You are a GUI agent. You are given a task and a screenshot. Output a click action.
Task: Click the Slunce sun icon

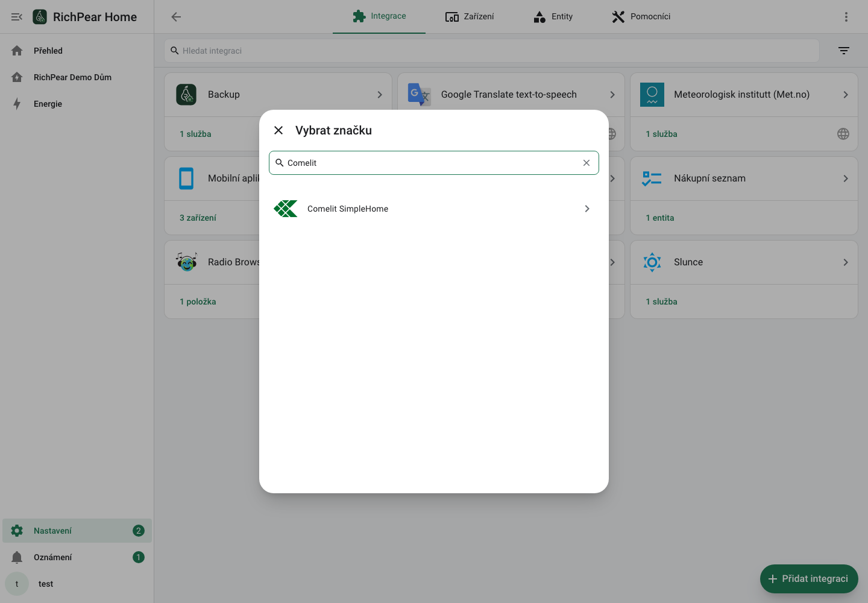pyautogui.click(x=652, y=262)
